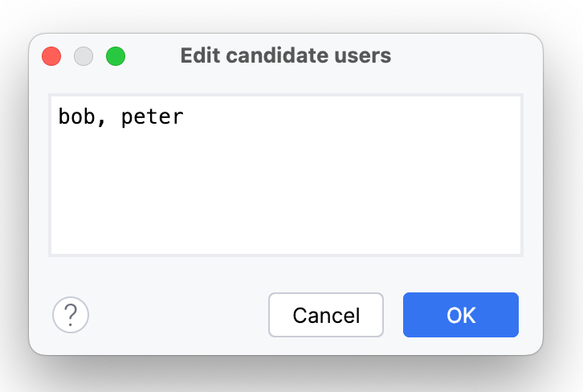Click the empty area between help and Cancel

click(177, 315)
